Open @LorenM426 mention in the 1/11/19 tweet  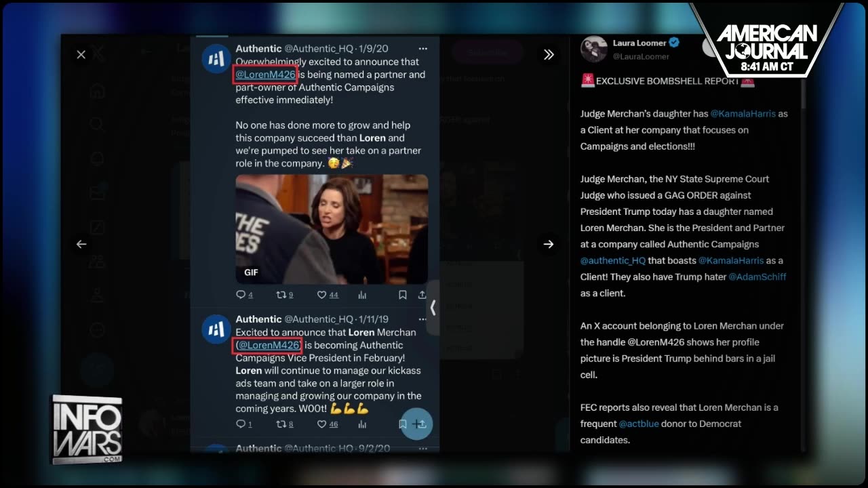tap(269, 345)
